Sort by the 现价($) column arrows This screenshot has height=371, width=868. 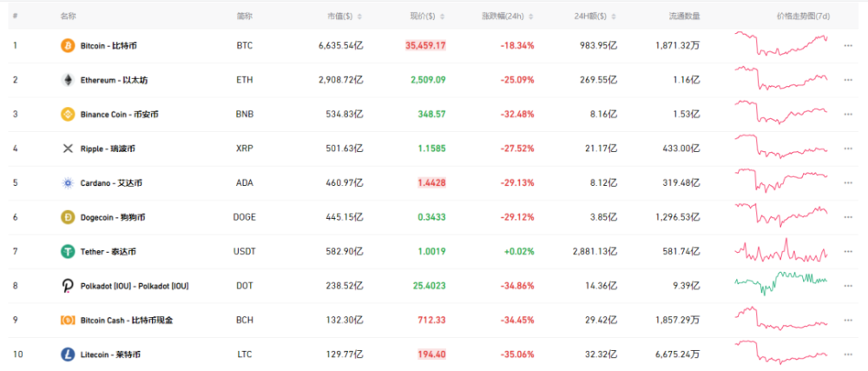(x=443, y=17)
